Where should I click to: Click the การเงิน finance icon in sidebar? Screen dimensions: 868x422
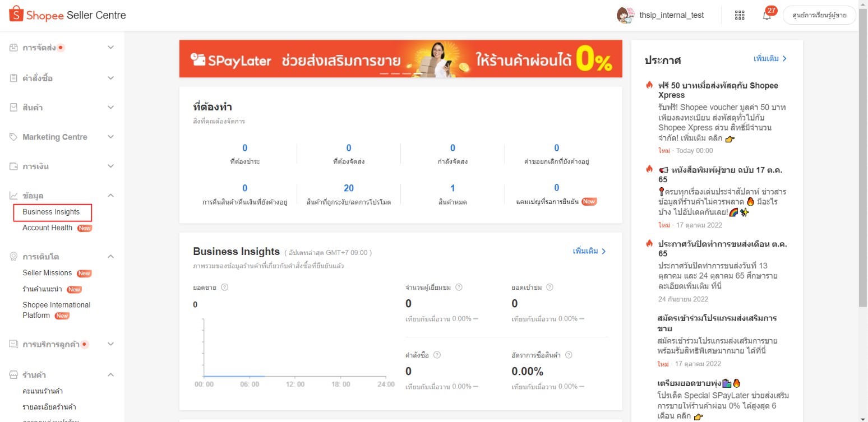12,166
